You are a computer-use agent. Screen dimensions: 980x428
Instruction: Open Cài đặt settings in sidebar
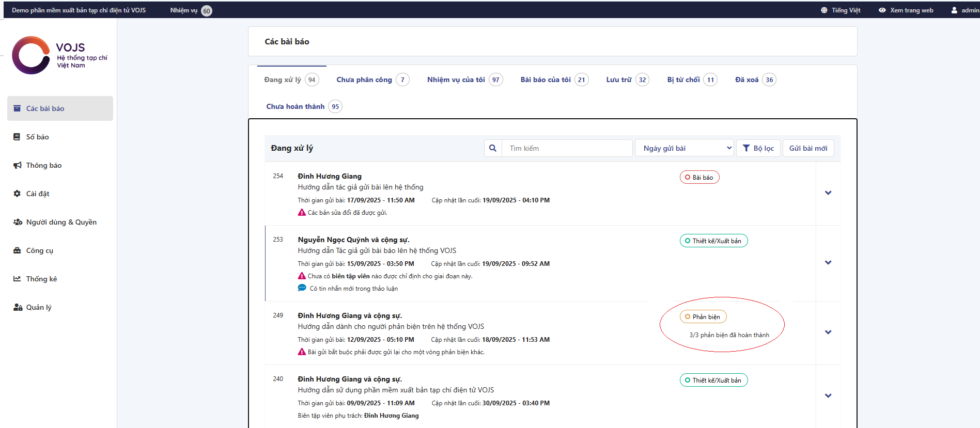pos(38,194)
